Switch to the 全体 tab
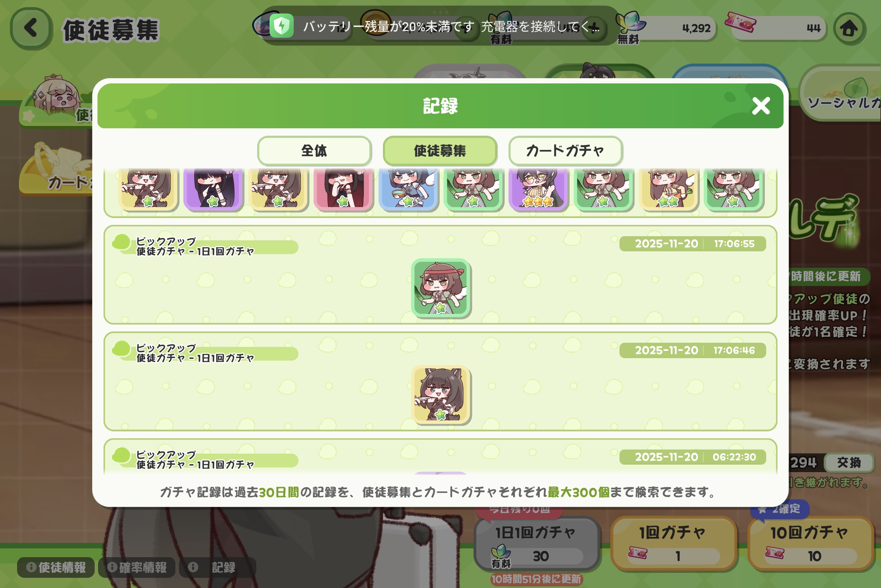 (x=314, y=151)
